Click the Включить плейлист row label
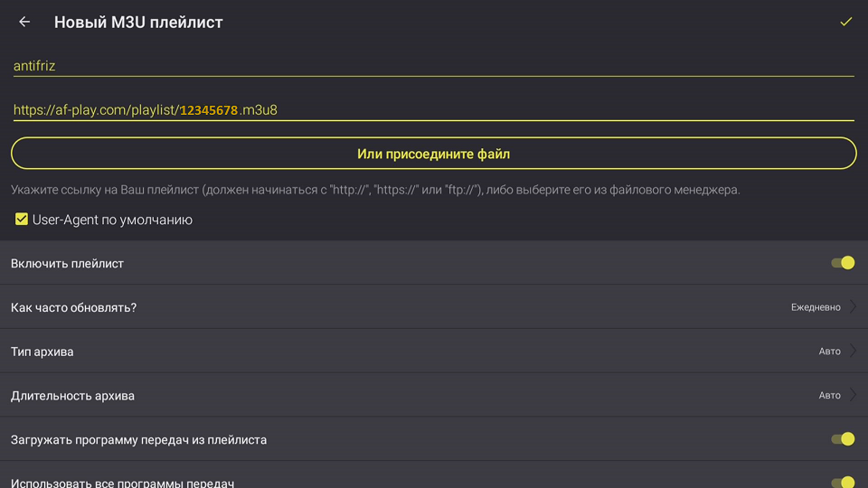This screenshot has height=488, width=868. pyautogui.click(x=67, y=264)
